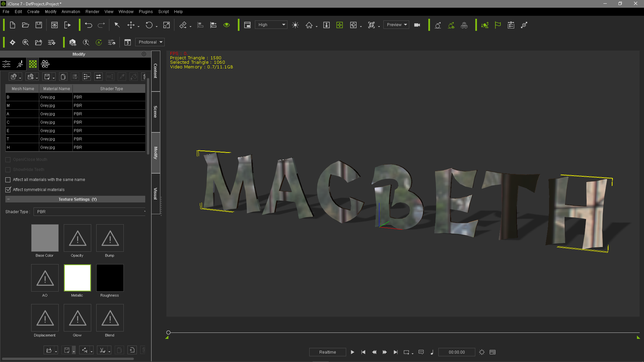Click the white Metallic texture swatch
Viewport: 644px width, 362px height.
point(77,278)
